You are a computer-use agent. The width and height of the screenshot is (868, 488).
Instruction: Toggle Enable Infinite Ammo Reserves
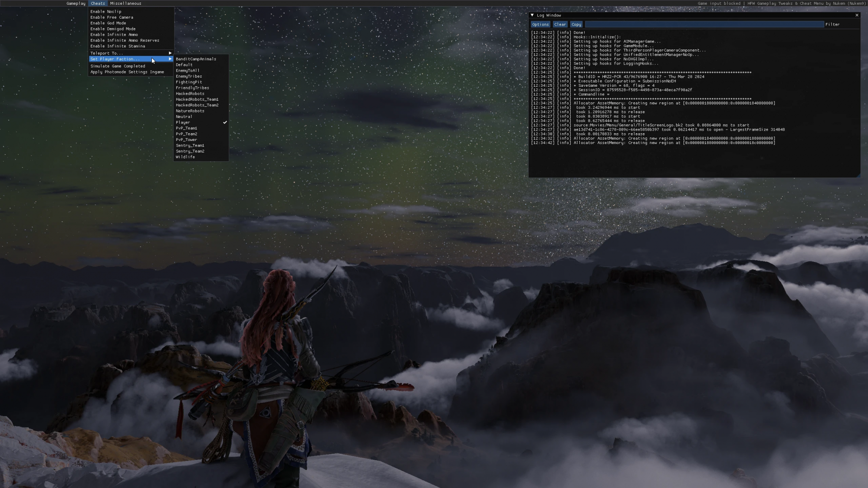coord(131,40)
